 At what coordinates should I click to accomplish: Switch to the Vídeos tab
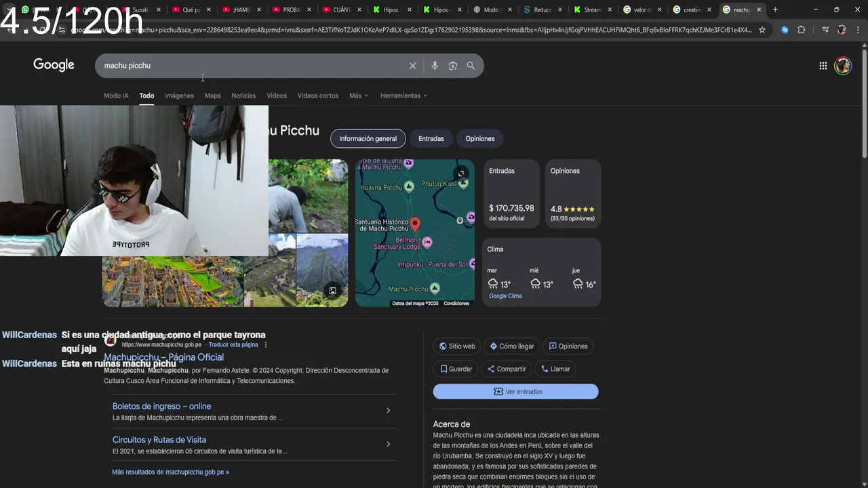point(277,96)
